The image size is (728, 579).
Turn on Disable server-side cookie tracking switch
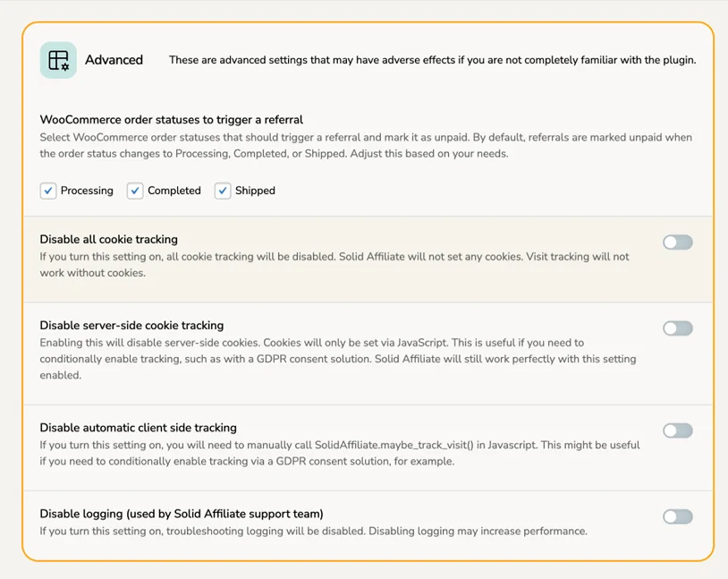pyautogui.click(x=678, y=328)
